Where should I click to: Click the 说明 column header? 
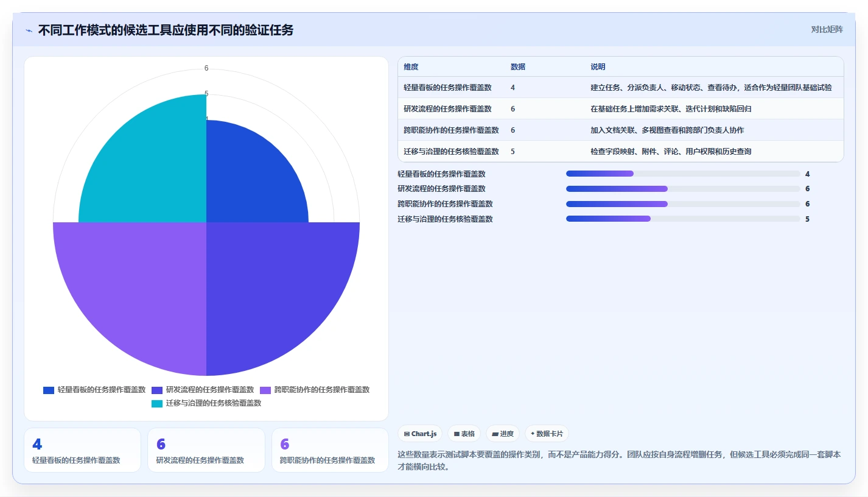click(x=598, y=67)
